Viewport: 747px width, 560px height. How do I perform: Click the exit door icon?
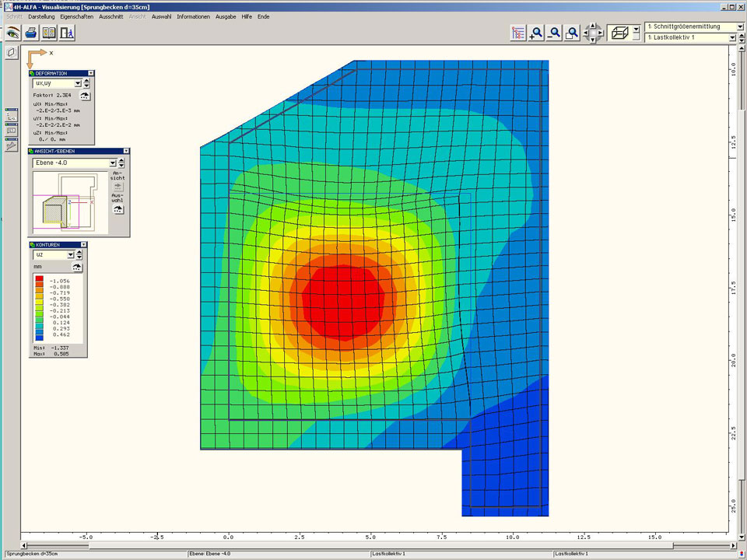[67, 33]
